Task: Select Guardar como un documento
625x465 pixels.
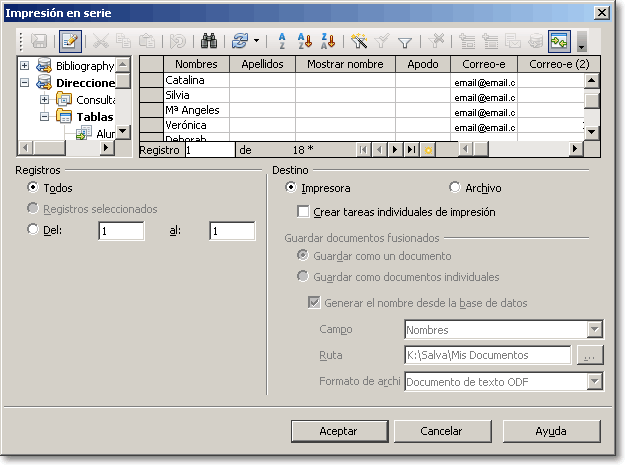Action: coord(303,255)
